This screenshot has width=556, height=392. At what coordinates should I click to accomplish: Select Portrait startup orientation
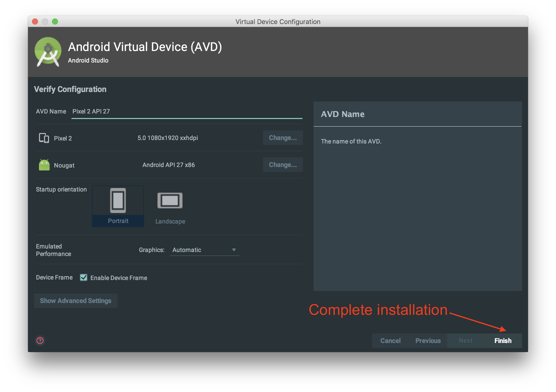(118, 221)
